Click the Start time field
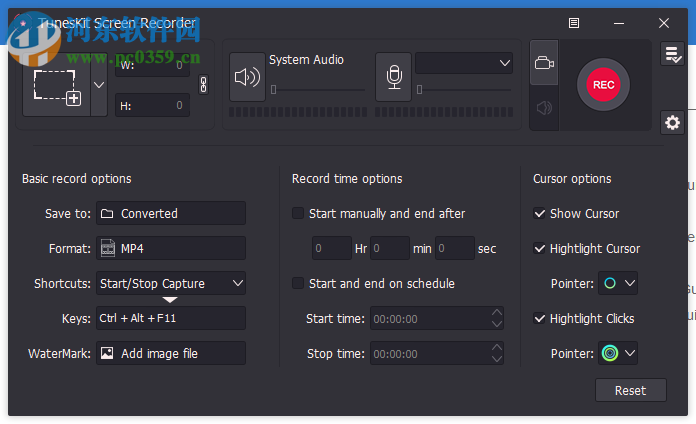This screenshot has width=696, height=424. (436, 318)
